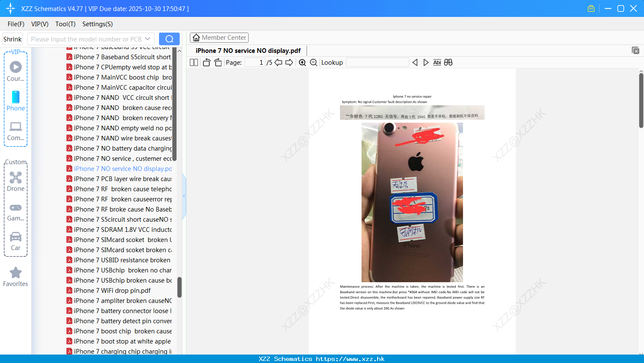The image size is (644, 363).
Task: Select highlighted iPhone 7 NO service NO display file
Action: (x=119, y=168)
